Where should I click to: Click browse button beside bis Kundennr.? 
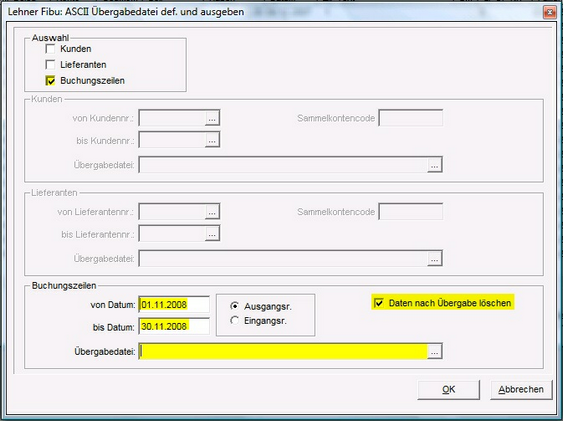(212, 140)
